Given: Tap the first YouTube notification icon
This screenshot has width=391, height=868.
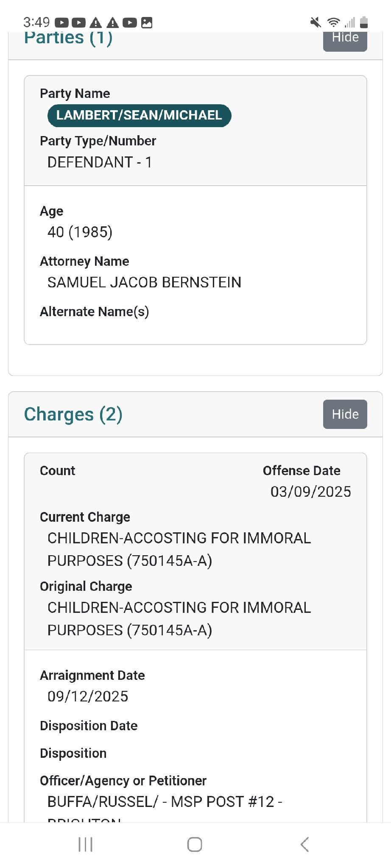Looking at the screenshot, I should click(62, 22).
